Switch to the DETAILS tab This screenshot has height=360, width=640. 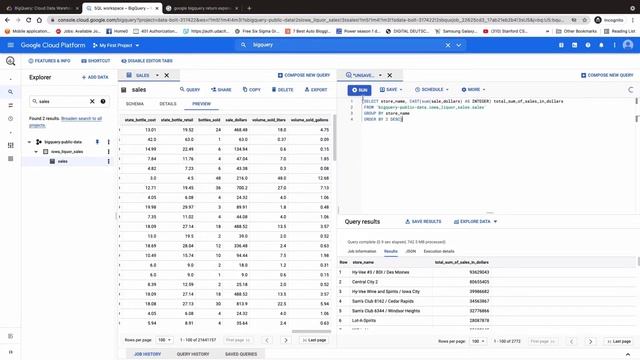(x=168, y=104)
